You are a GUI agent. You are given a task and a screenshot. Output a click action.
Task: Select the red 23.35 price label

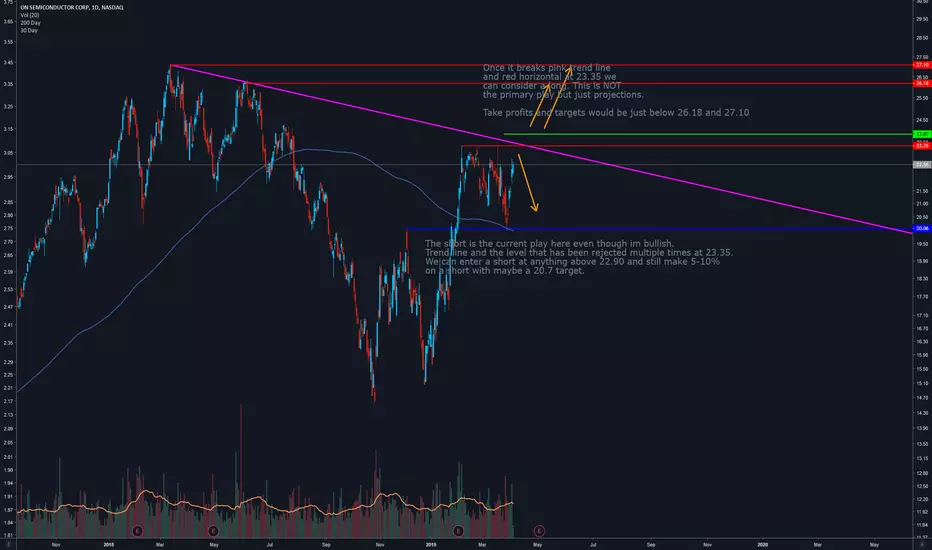point(922,146)
